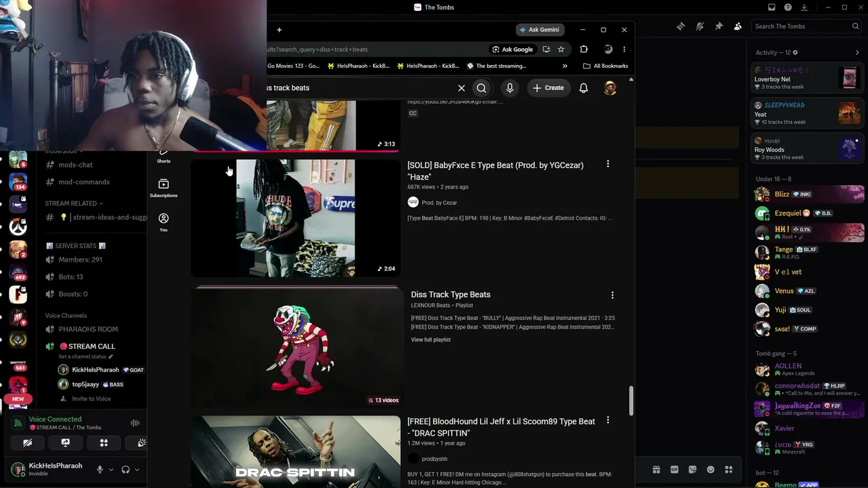Toggle the Discord member list icon
The height and width of the screenshot is (488, 868).
coord(738,26)
